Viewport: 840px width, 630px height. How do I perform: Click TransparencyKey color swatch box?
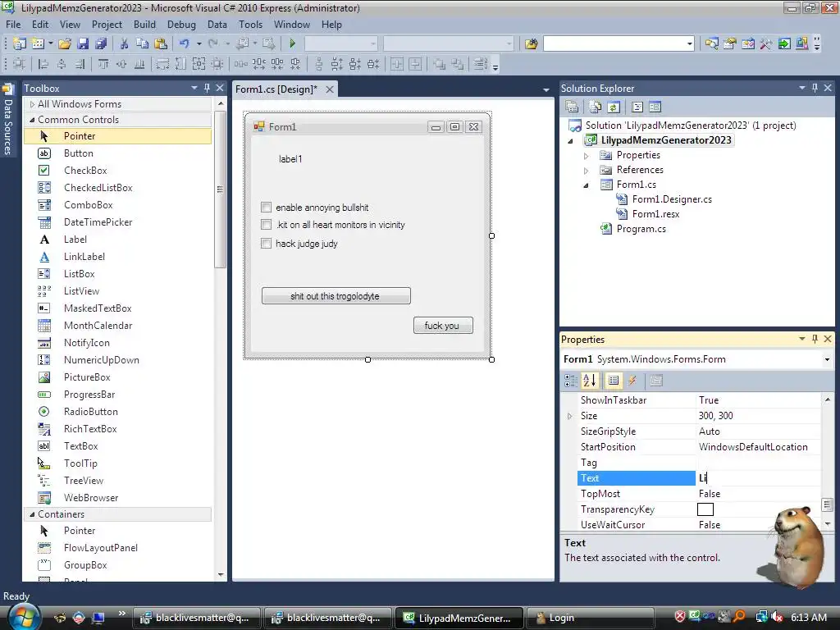705,509
